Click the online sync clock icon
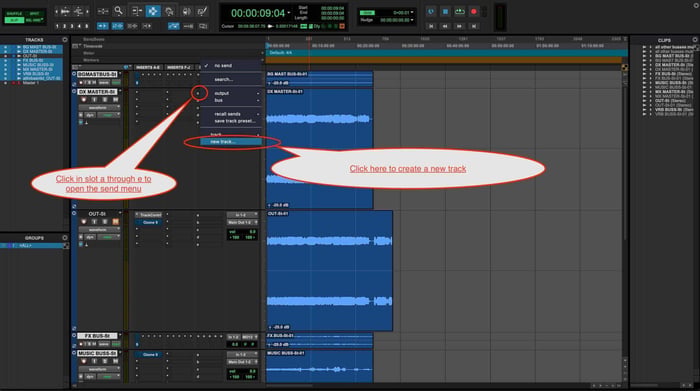Screen dimensions: 700x391 [x=431, y=12]
